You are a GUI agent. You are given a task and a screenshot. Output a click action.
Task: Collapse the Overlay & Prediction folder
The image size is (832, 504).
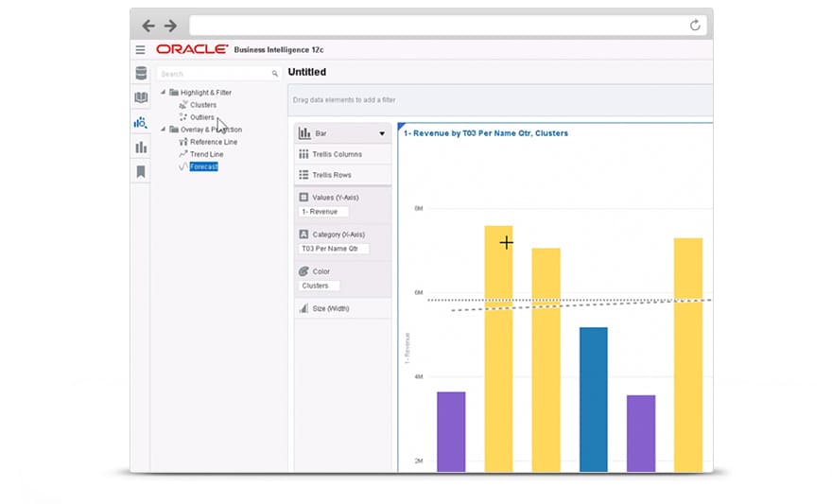click(163, 130)
